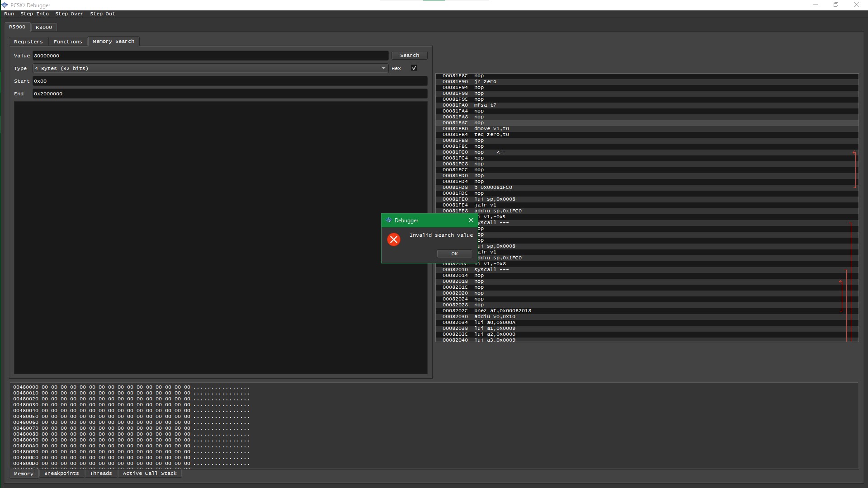Toggle the Hex checkbox
Image resolution: width=868 pixels, height=488 pixels.
coord(414,68)
